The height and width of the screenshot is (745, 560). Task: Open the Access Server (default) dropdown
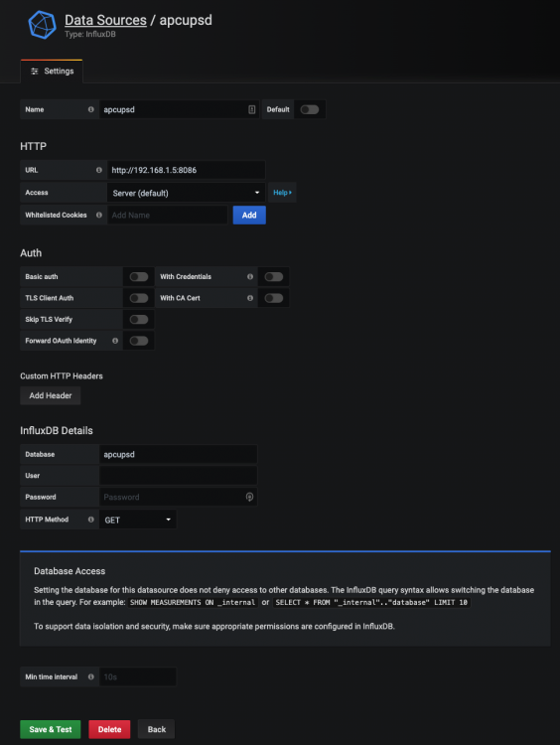click(x=187, y=193)
